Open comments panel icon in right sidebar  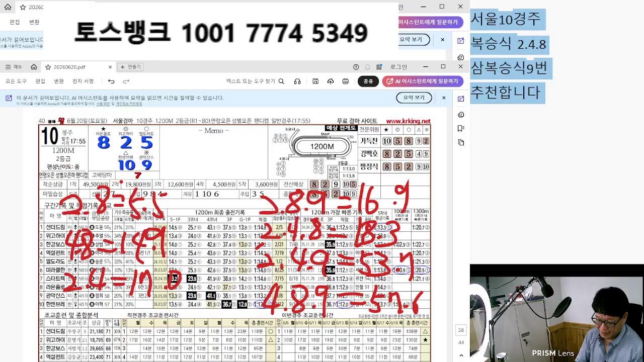point(461,115)
